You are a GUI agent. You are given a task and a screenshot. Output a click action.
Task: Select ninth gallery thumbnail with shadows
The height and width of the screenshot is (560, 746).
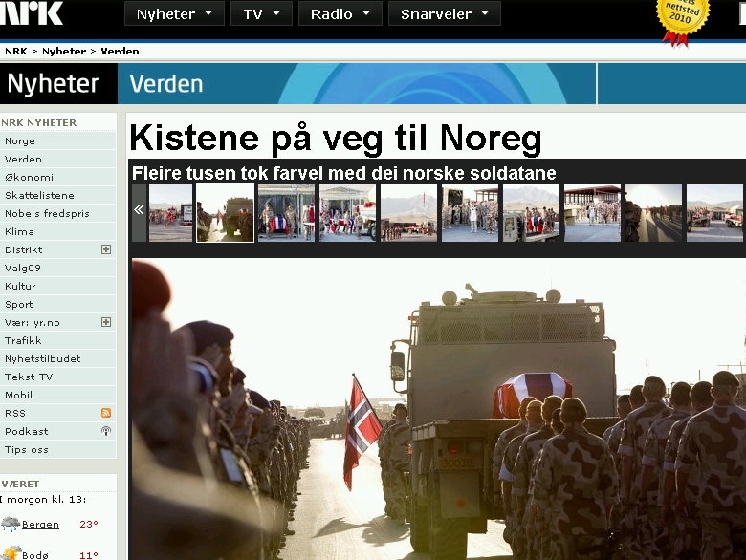pos(653,213)
